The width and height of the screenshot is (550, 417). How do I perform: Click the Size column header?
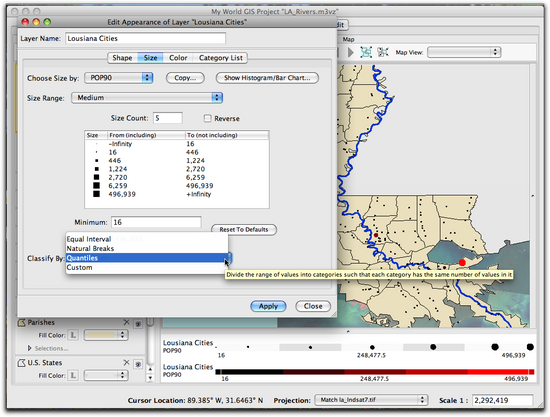pos(96,135)
